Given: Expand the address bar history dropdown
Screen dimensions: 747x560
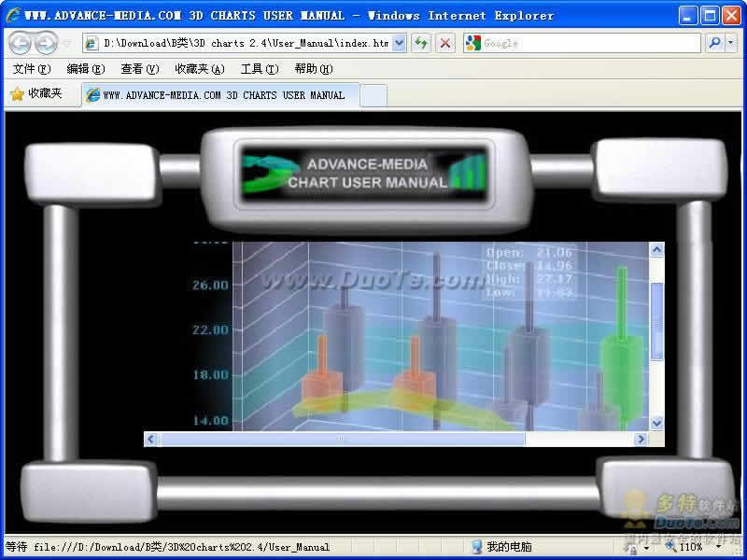Looking at the screenshot, I should coord(400,43).
